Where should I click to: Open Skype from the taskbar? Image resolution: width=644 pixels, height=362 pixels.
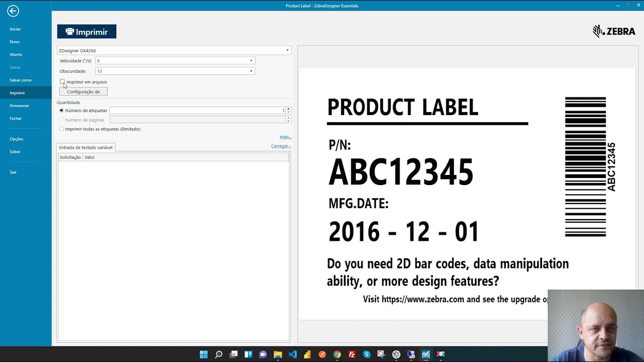pyautogui.click(x=367, y=354)
